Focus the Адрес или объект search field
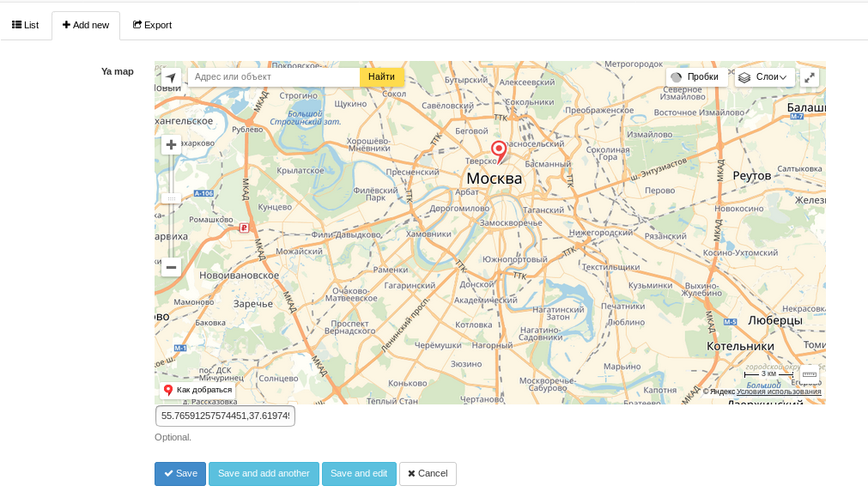Screen dimensions: 868x492 click(x=274, y=77)
